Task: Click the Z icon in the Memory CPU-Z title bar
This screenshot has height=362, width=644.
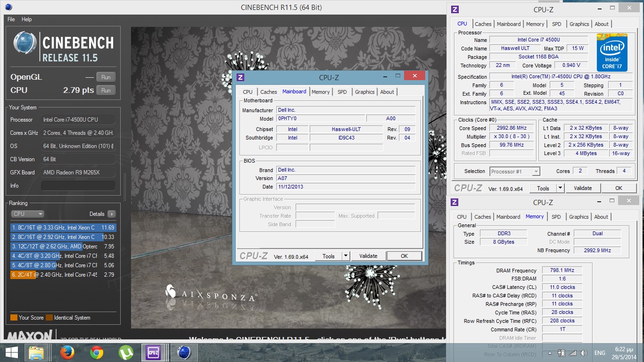Action: [x=454, y=202]
